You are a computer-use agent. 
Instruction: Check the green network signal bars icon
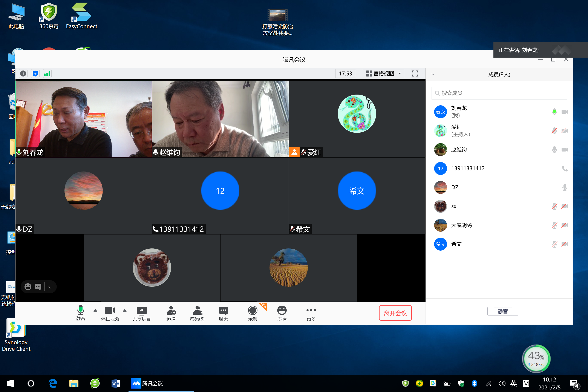pyautogui.click(x=47, y=73)
